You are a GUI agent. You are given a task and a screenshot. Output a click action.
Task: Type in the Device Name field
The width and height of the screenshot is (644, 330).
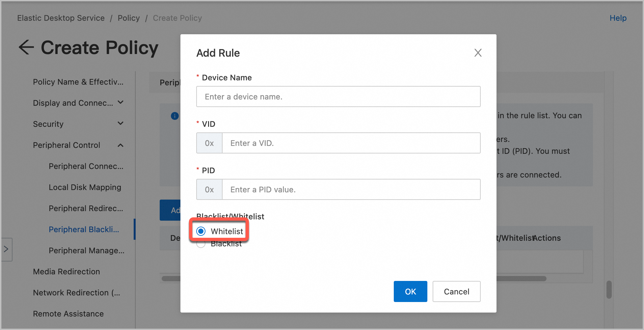[338, 96]
